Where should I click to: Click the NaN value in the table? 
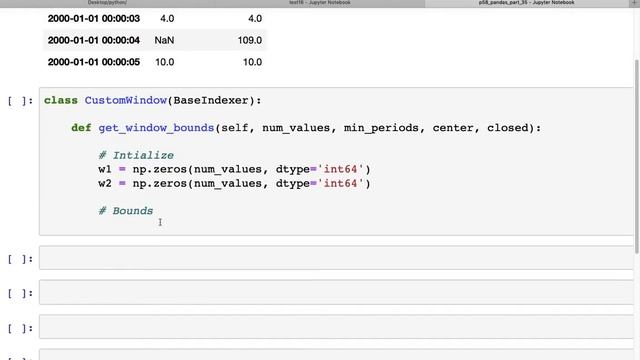164,40
